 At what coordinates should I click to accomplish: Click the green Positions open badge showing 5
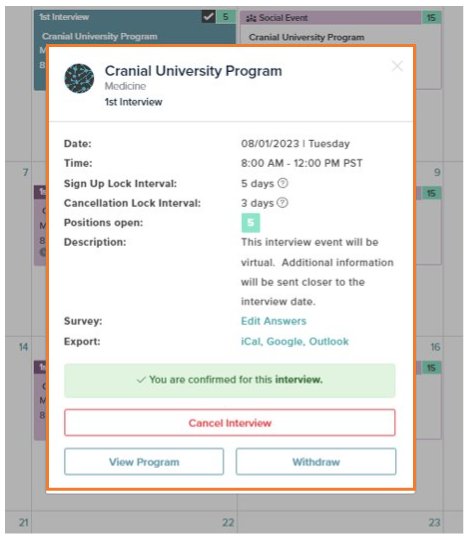click(x=251, y=223)
